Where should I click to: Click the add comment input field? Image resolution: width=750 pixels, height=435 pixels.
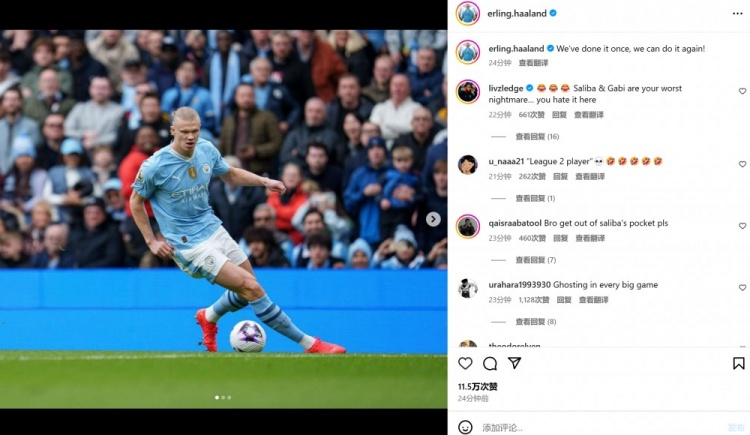[x=600, y=427]
